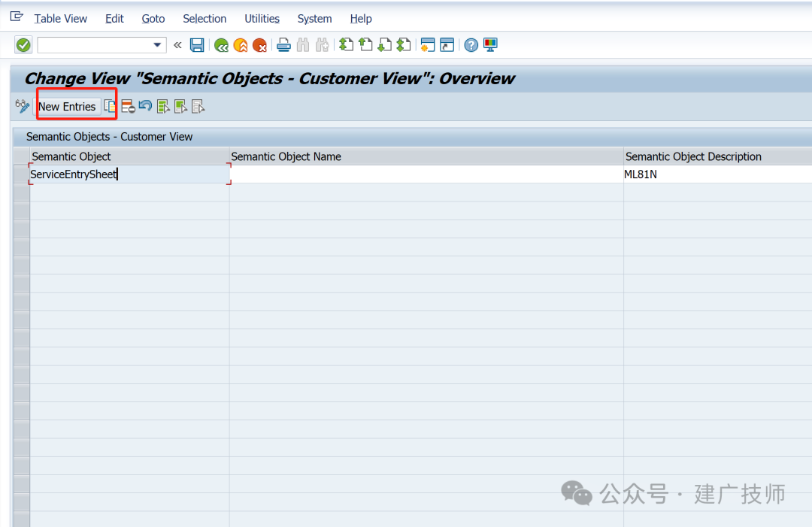The height and width of the screenshot is (527, 812).
Task: Click the Create New Session icon
Action: pyautogui.click(x=428, y=45)
